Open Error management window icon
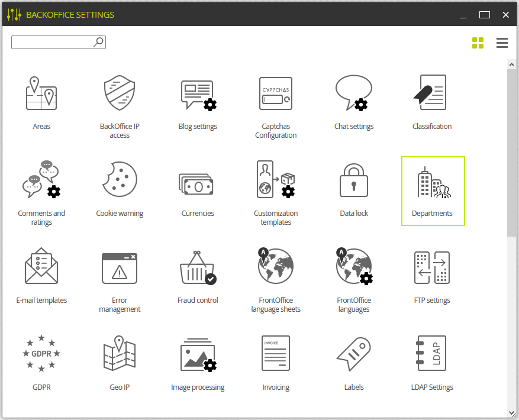This screenshot has width=519, height=420. (x=120, y=269)
